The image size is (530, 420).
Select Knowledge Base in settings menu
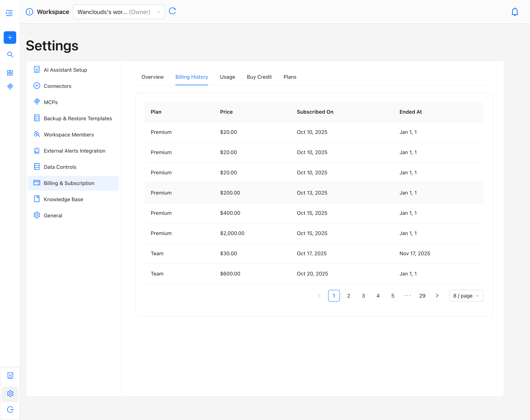(x=63, y=200)
